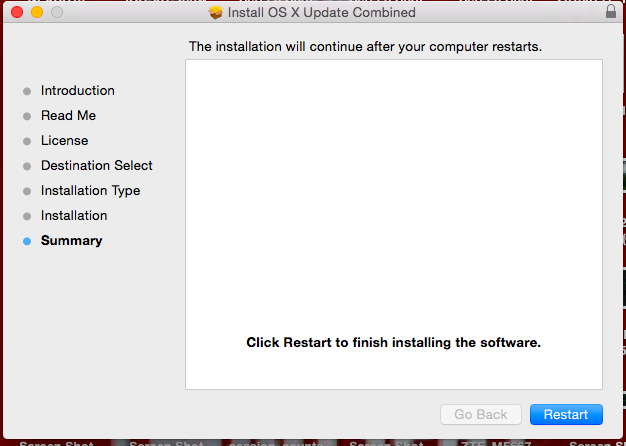Click the Installation Type step bullet
Image resolution: width=626 pixels, height=446 pixels.
coord(27,191)
